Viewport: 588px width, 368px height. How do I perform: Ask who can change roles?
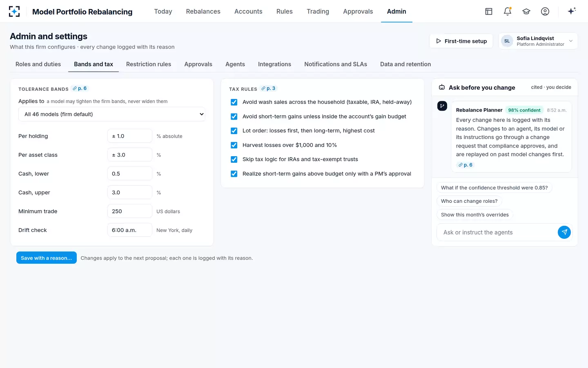point(469,201)
